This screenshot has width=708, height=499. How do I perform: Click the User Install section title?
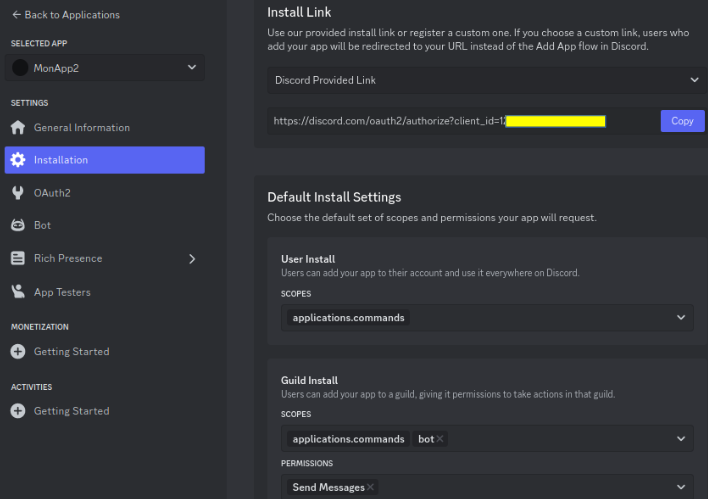coord(308,259)
